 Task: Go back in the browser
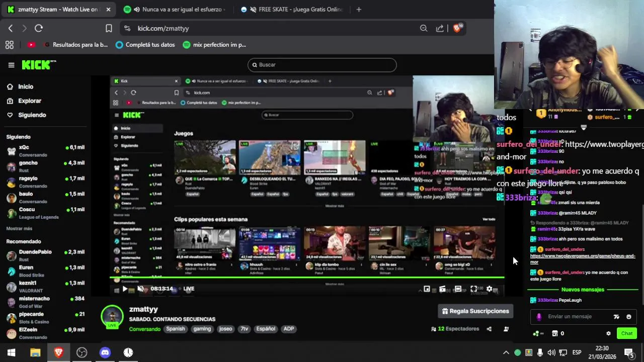(x=11, y=29)
